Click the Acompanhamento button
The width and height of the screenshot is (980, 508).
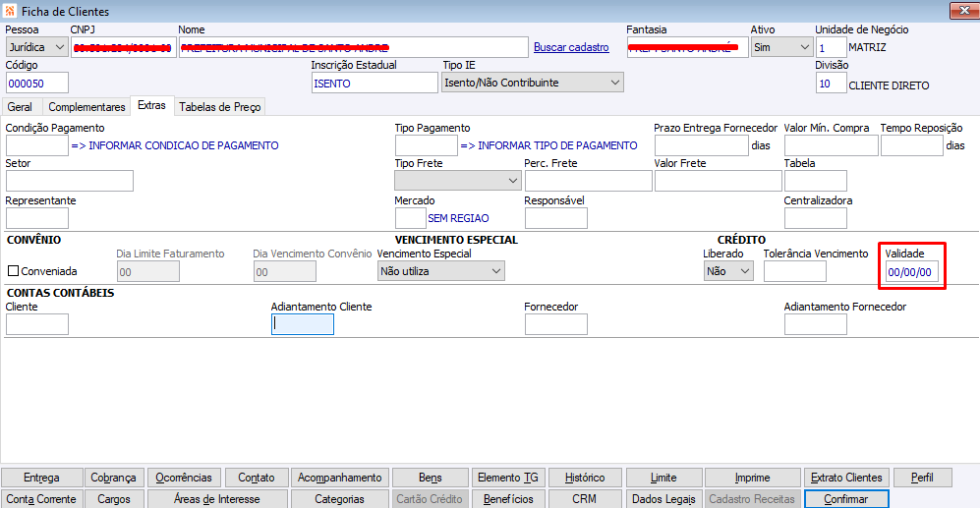coord(340,478)
